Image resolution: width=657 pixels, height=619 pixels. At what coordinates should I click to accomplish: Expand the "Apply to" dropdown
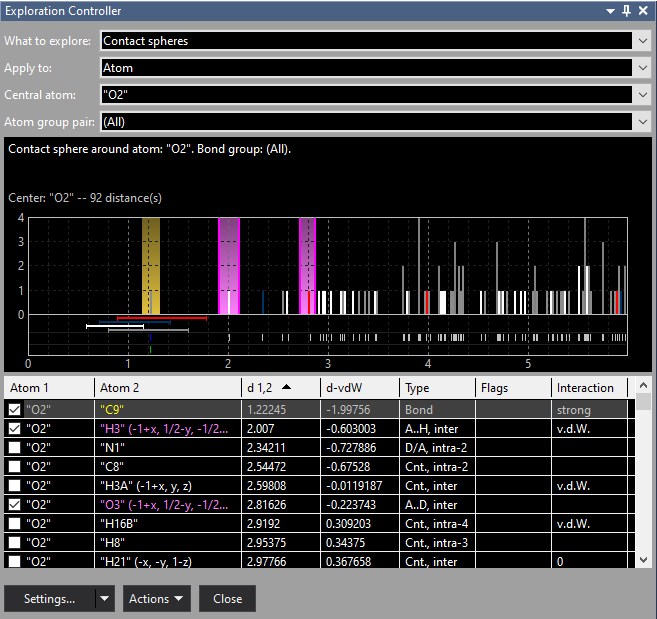coord(640,68)
